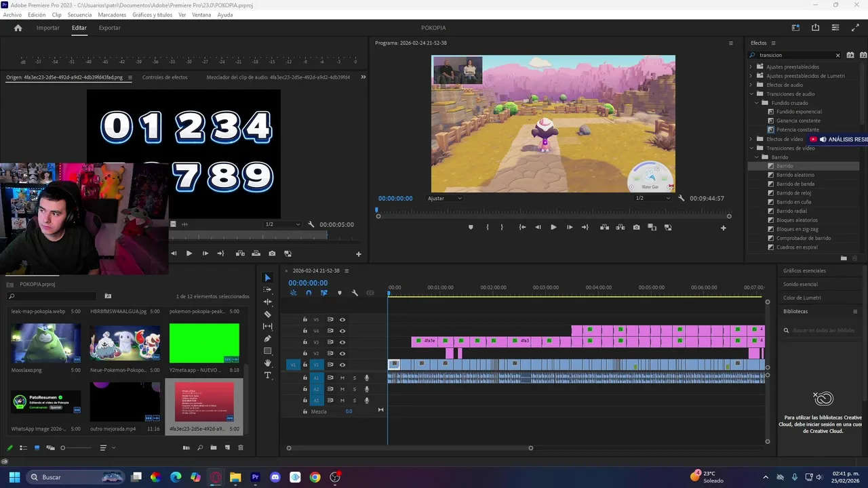Select the Selection arrow tool
Viewport: 868px width, 488px height.
tap(267, 278)
